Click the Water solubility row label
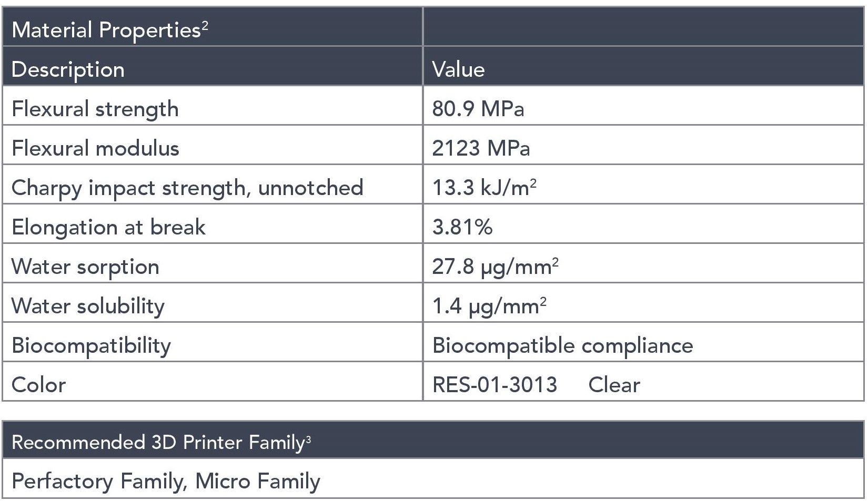Viewport: 868px width, 501px height. (x=88, y=306)
